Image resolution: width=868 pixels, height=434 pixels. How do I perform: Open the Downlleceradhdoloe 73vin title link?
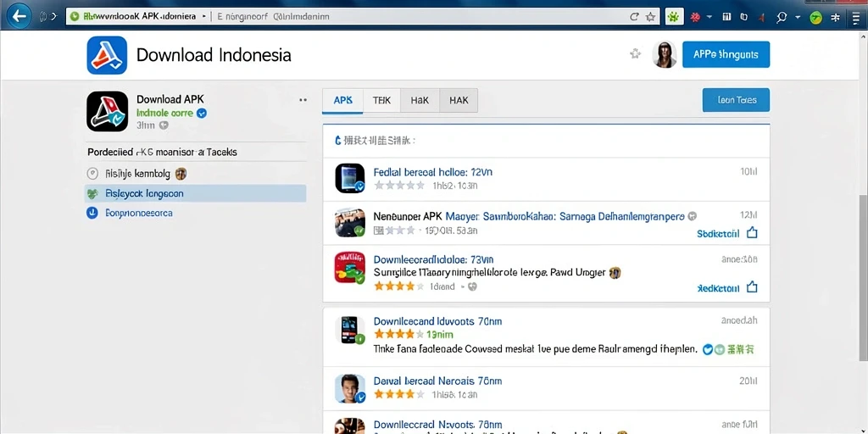pyautogui.click(x=433, y=259)
